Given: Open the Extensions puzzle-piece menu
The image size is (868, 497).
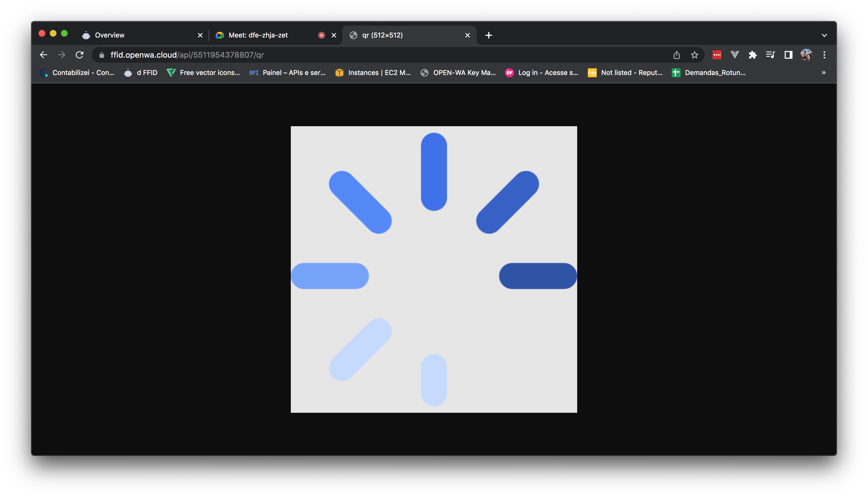Looking at the screenshot, I should tap(753, 55).
